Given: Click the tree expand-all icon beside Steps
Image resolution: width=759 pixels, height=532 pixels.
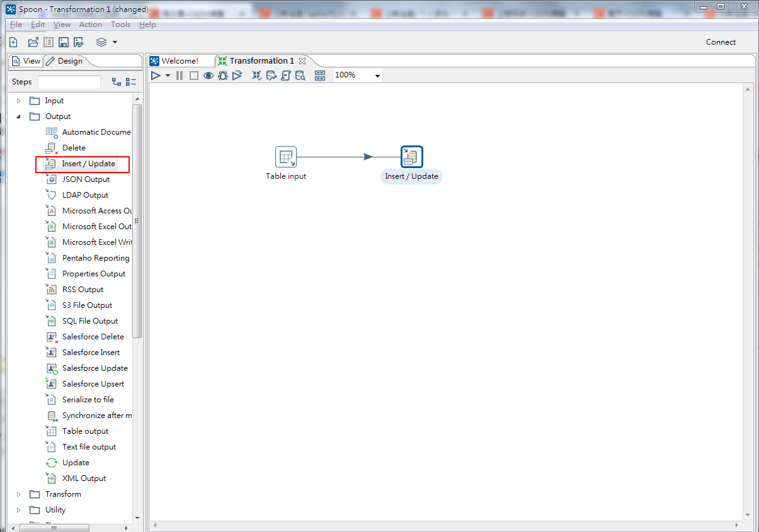Looking at the screenshot, I should (117, 82).
